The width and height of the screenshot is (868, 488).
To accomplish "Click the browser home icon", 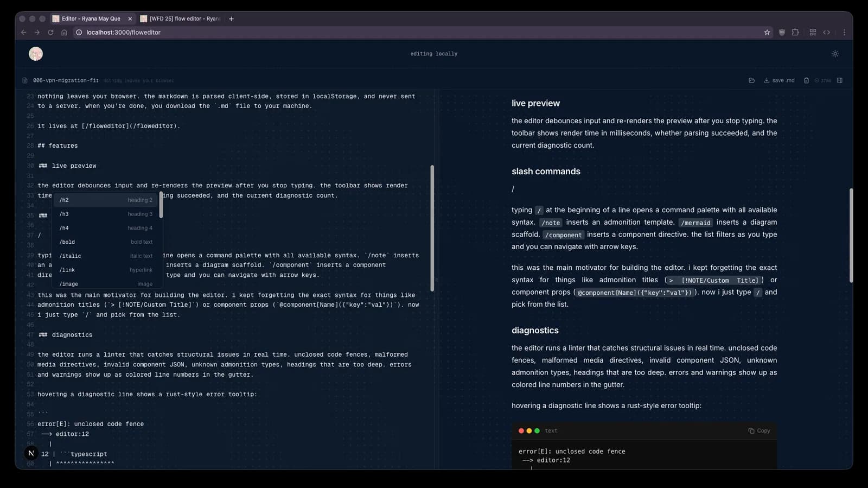I will coord(64,33).
